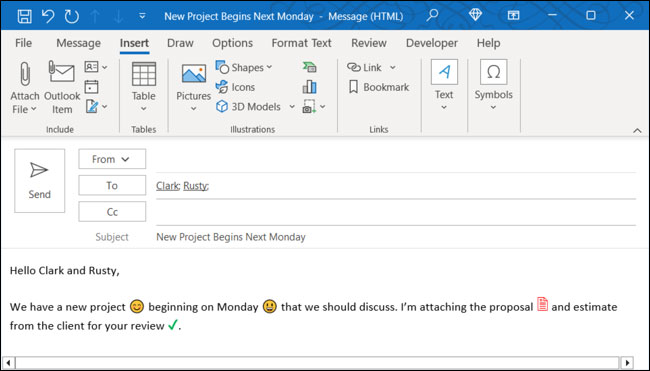Click the Subject field text
The height and width of the screenshot is (371, 650).
pos(230,237)
